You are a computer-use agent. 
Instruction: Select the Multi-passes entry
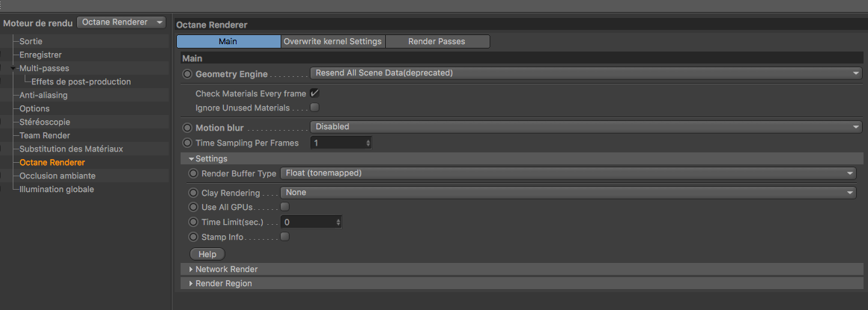44,68
